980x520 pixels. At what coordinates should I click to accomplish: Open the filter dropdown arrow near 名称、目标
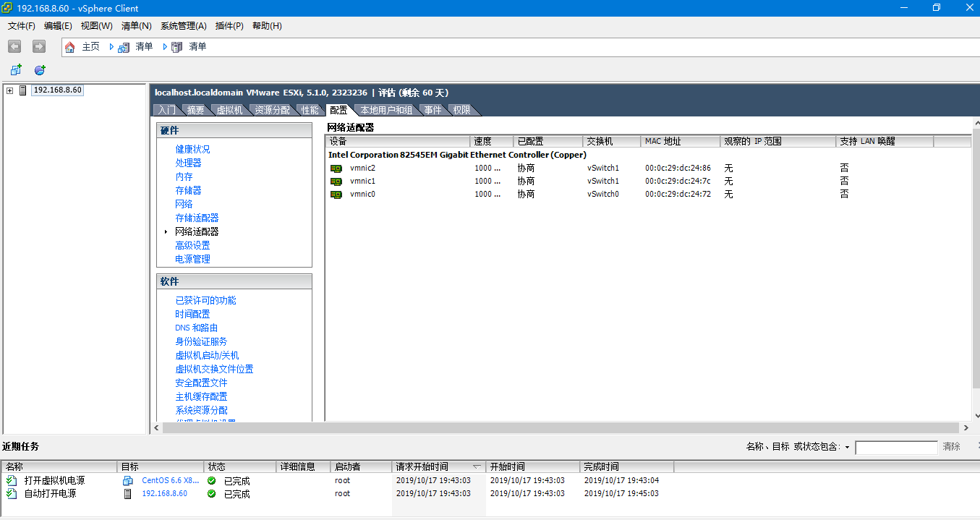pyautogui.click(x=847, y=447)
